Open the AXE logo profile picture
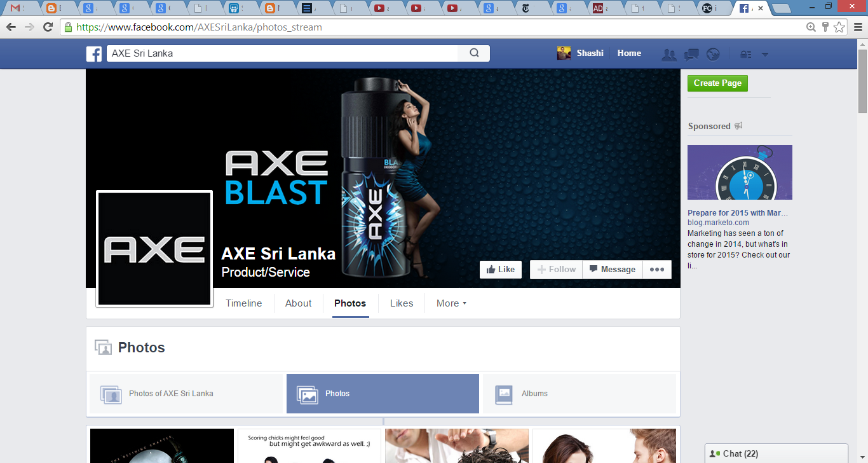 [x=154, y=249]
